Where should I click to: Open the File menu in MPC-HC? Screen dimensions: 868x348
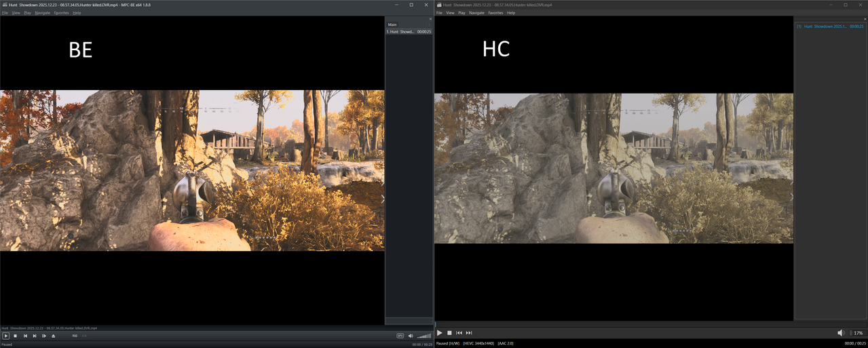coord(439,13)
